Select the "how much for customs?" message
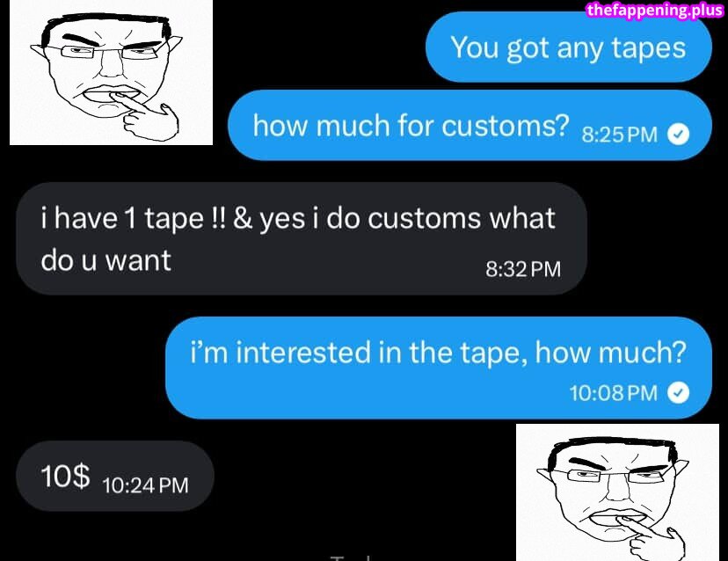This screenshot has width=728, height=561. [x=470, y=126]
